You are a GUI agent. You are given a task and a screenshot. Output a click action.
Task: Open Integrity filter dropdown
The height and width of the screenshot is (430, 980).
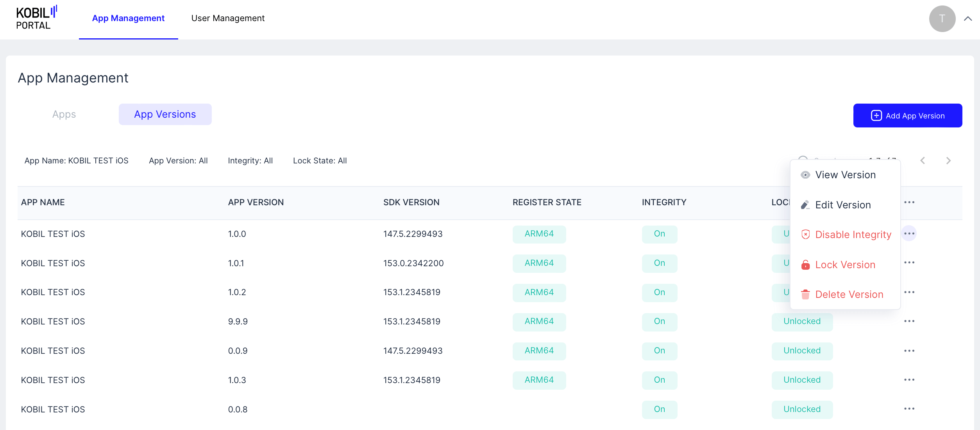pos(250,161)
